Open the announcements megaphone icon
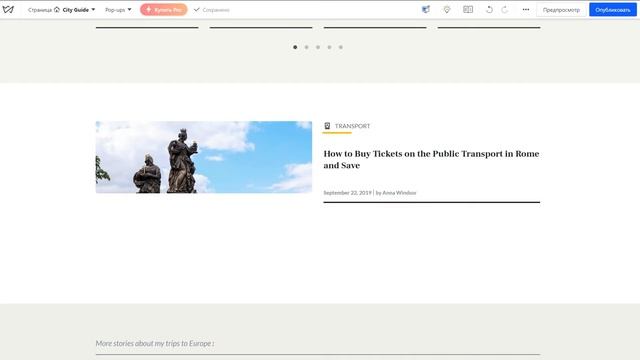The width and height of the screenshot is (640, 360). pyautogui.click(x=426, y=9)
